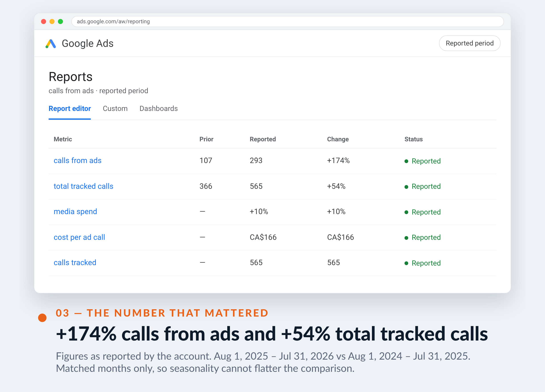Click the green maximize window dot
545x392 pixels.
61,22
